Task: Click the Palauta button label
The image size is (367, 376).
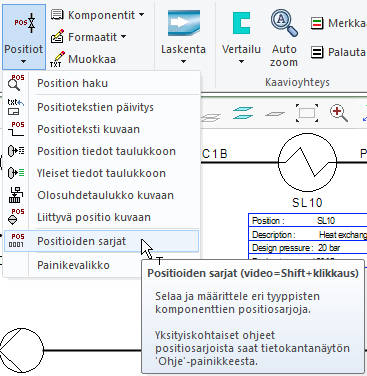Action: pyautogui.click(x=347, y=52)
